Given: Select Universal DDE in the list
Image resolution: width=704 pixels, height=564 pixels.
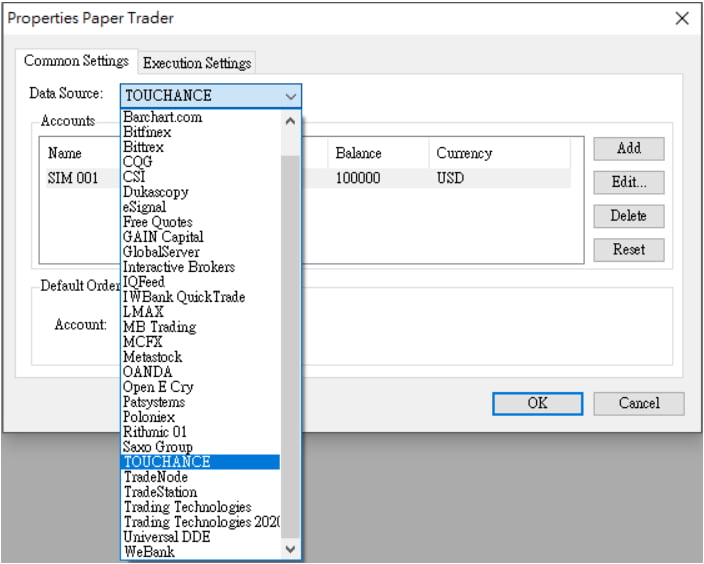Looking at the screenshot, I should 201,537.
